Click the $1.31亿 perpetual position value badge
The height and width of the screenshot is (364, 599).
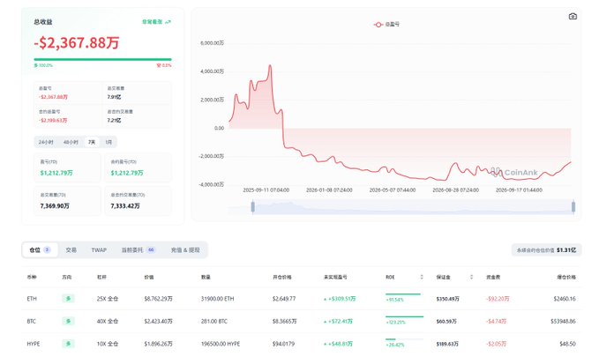547,250
